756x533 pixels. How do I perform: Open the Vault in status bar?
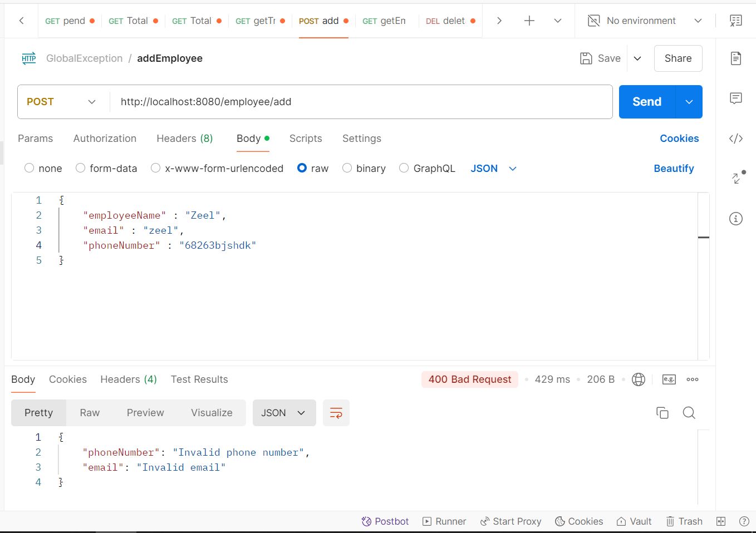(x=634, y=521)
